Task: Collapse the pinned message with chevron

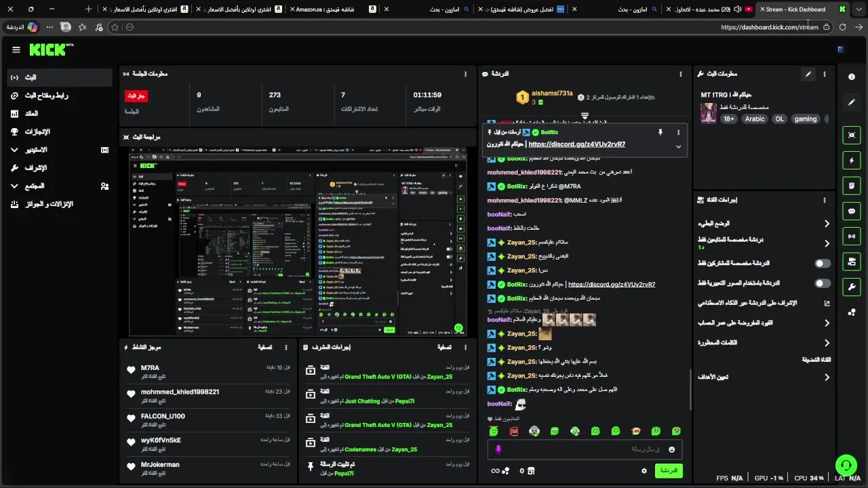Action: tap(678, 146)
